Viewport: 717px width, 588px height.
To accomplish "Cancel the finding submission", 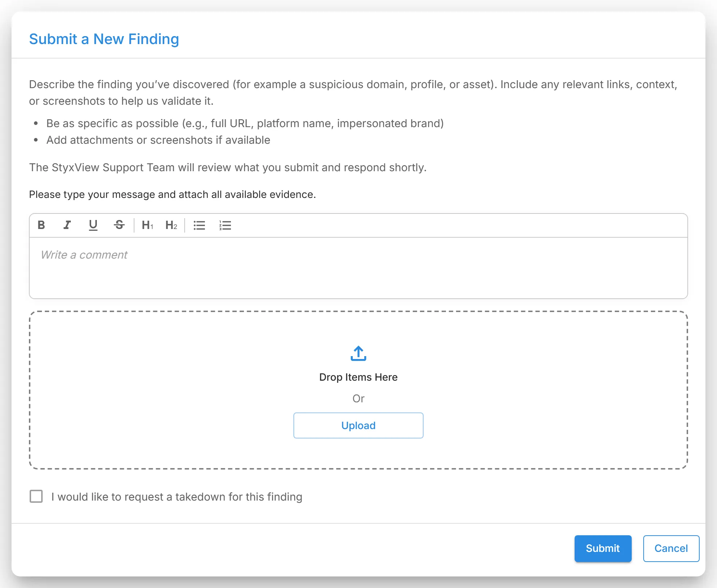I will [x=671, y=548].
